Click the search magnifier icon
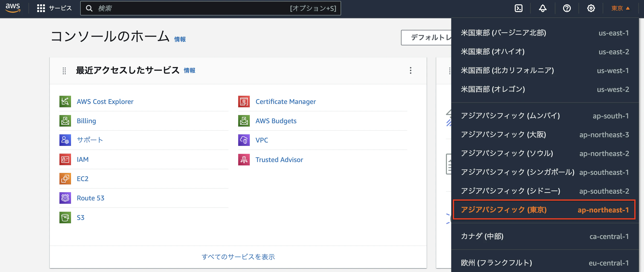This screenshot has height=272, width=644. tap(89, 8)
